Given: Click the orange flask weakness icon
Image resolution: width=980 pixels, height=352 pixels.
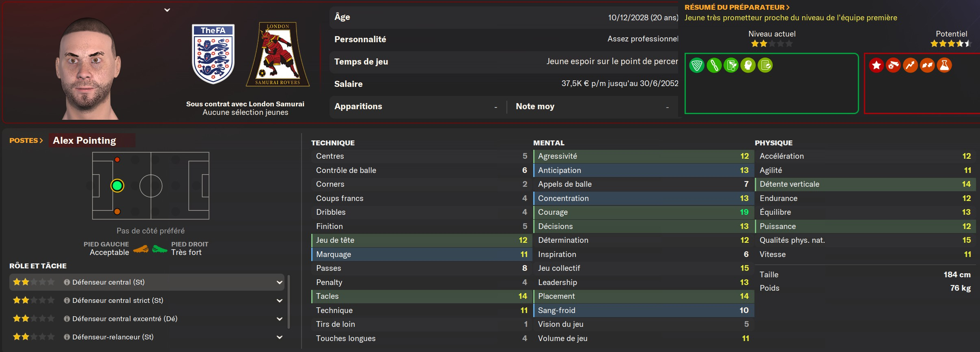Looking at the screenshot, I should [944, 65].
